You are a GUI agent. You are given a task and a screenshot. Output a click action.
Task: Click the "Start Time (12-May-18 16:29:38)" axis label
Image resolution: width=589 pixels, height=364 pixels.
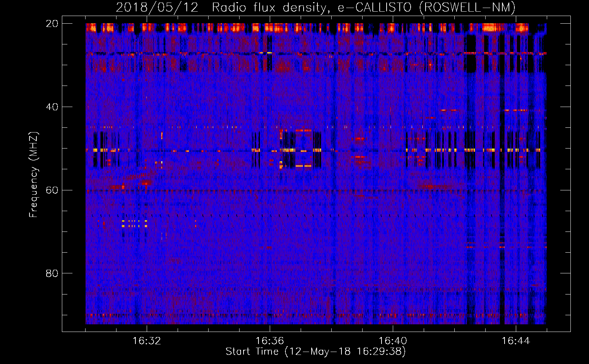coord(316,352)
